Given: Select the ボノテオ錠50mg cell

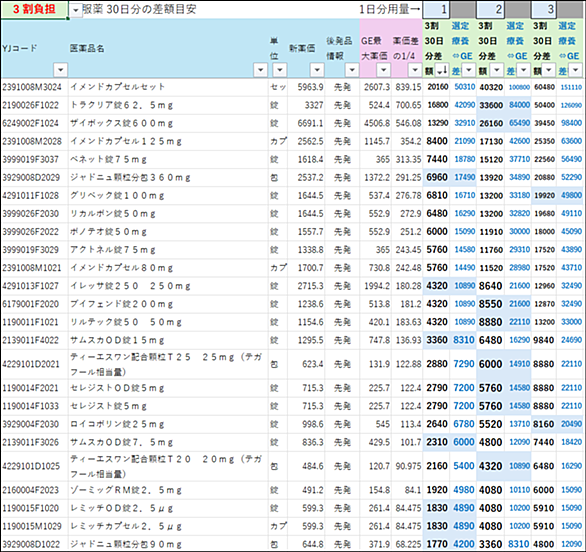Looking at the screenshot, I should pyautogui.click(x=168, y=232).
